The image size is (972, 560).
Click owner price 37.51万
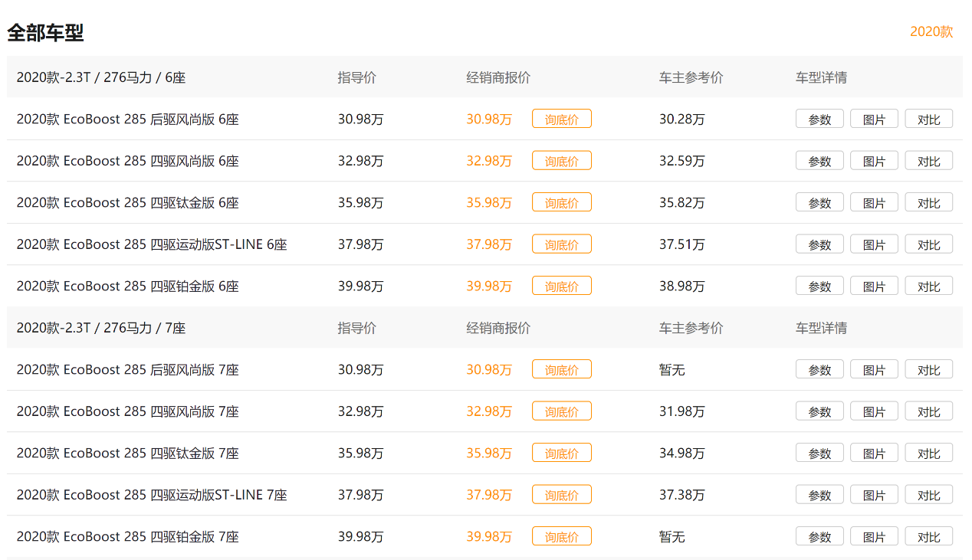(682, 244)
